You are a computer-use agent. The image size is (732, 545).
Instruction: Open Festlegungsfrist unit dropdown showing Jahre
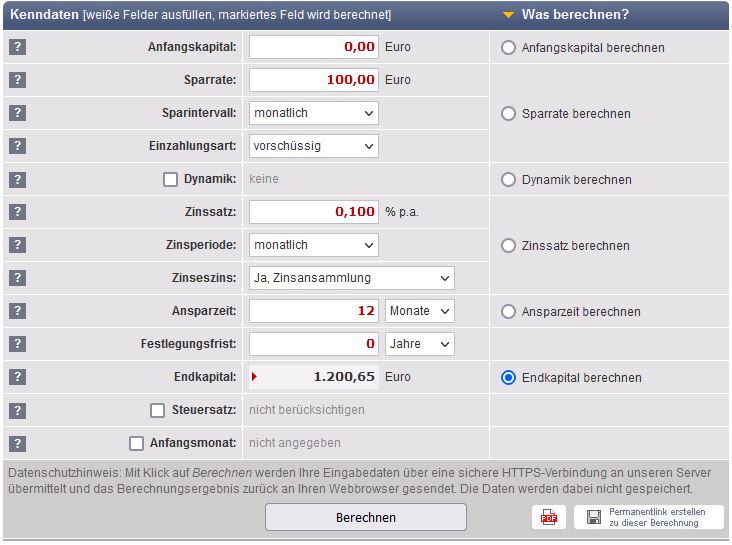[x=420, y=344]
